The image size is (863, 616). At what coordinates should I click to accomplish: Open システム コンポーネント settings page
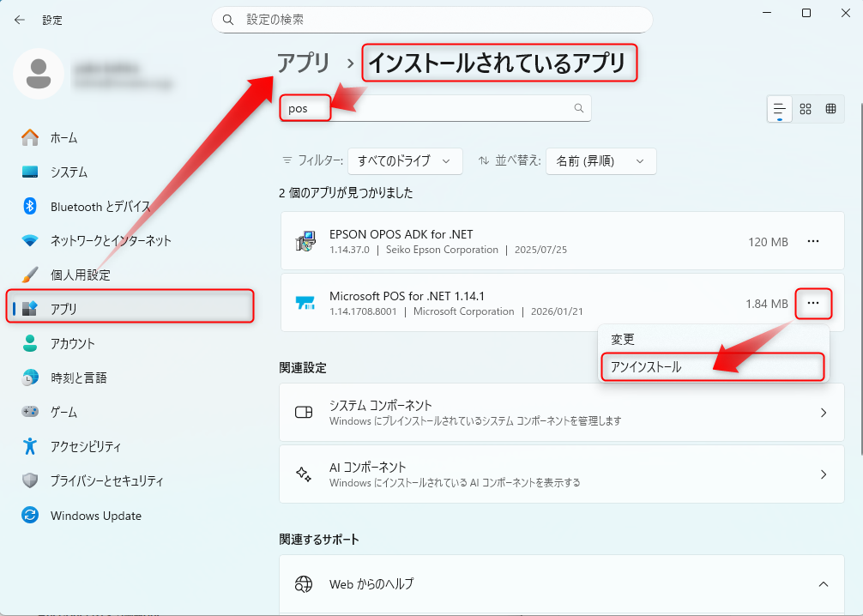[x=561, y=413]
